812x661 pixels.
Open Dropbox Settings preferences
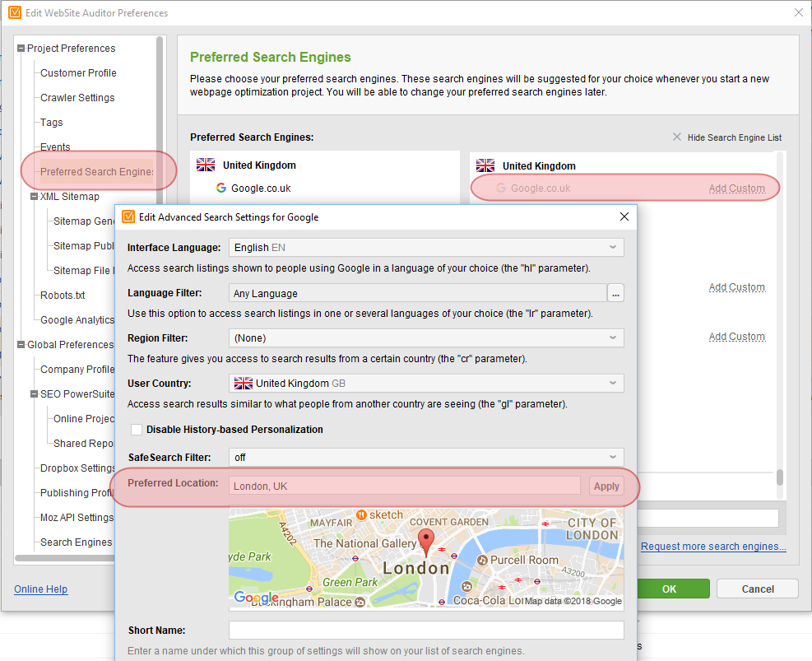tap(77, 468)
